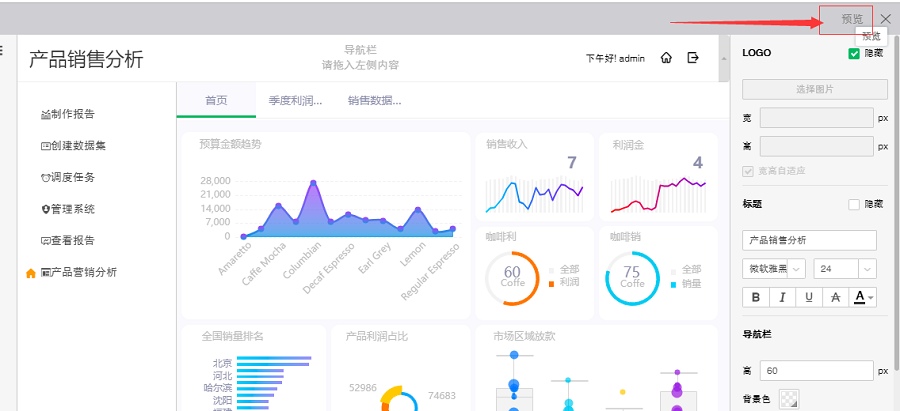Viewport: 900px width, 411px height.
Task: Toggle italic formatting for the title
Action: point(782,297)
